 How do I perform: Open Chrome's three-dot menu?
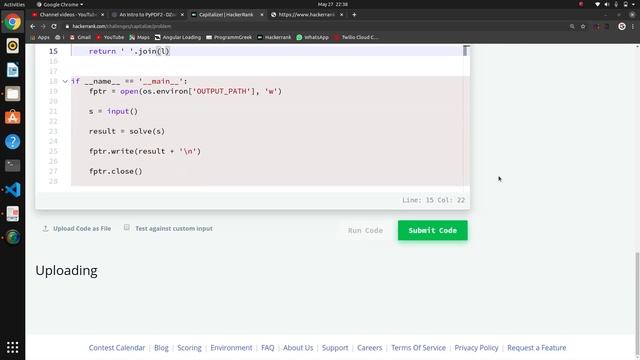pyautogui.click(x=633, y=26)
